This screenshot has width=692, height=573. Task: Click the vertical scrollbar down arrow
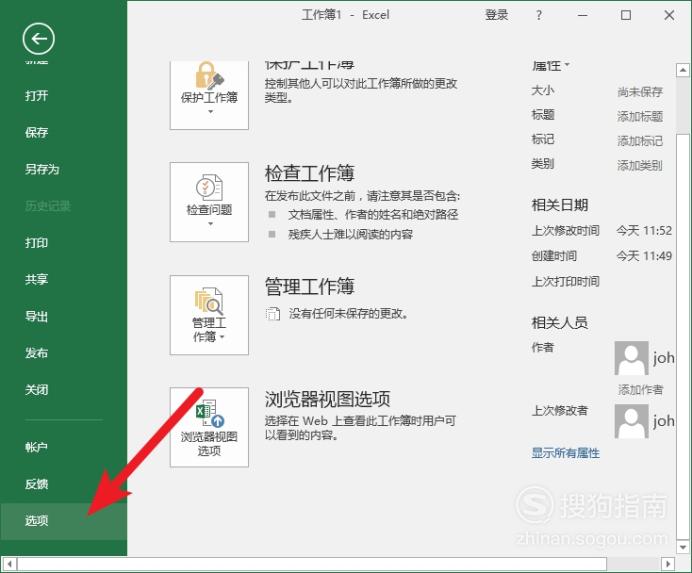[683, 547]
